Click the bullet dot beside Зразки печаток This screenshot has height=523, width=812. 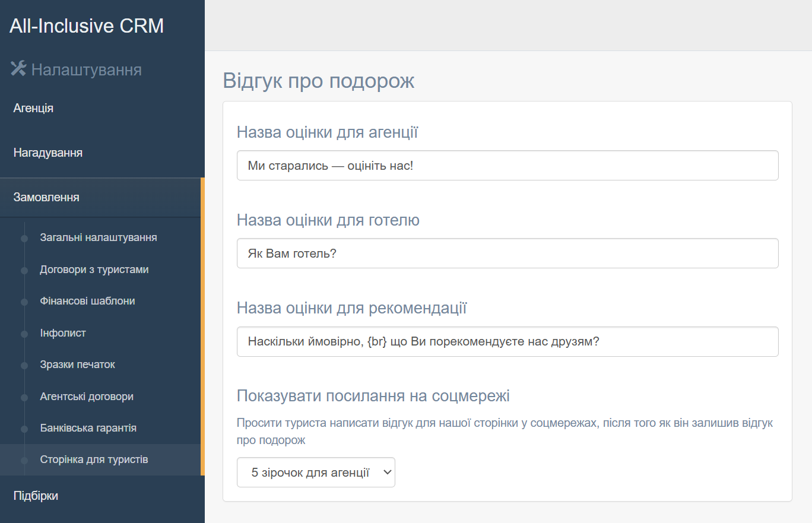click(x=24, y=365)
